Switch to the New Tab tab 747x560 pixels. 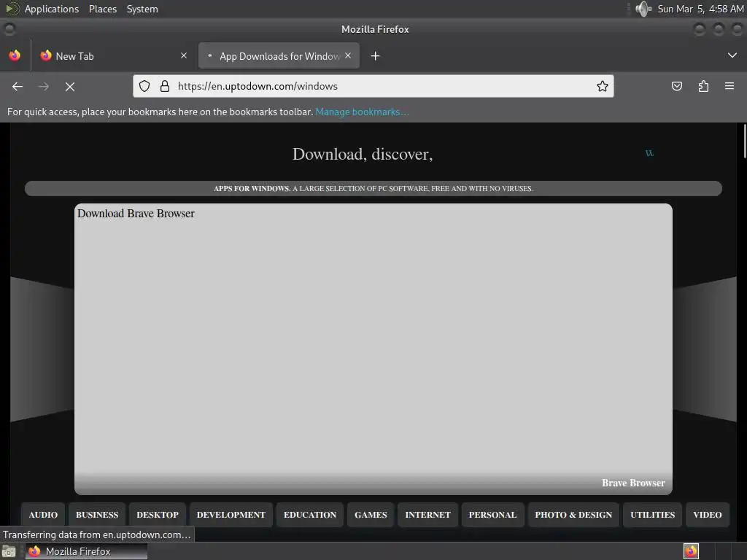pos(113,55)
